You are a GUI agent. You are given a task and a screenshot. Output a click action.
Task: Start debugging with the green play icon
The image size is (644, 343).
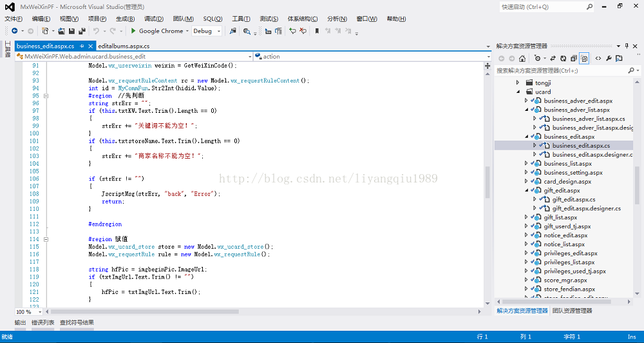coord(133,31)
